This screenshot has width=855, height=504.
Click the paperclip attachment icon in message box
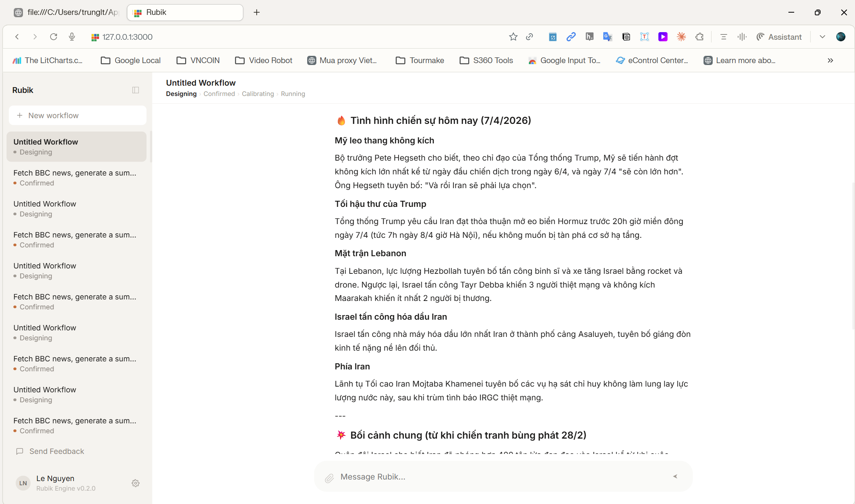point(329,476)
